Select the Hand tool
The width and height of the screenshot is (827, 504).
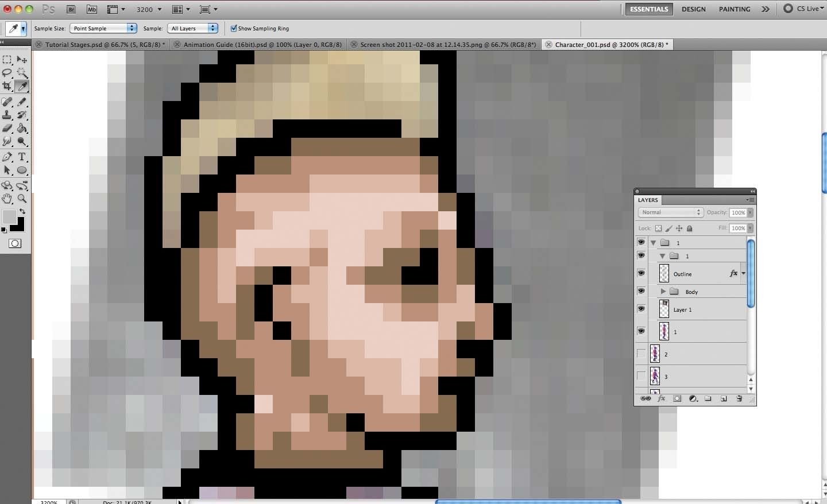7,199
